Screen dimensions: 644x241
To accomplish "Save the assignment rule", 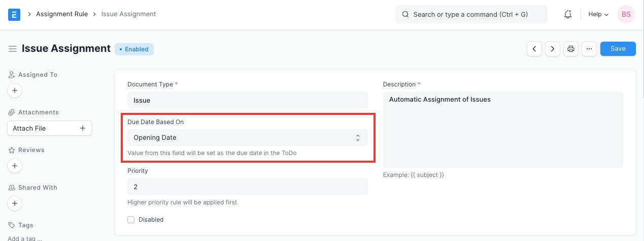I will tap(618, 49).
